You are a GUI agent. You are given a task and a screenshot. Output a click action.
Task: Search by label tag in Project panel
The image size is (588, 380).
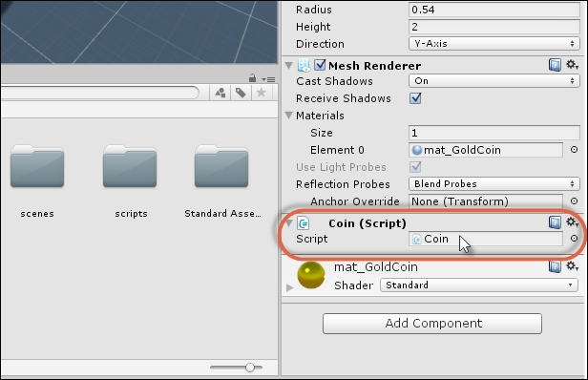pos(241,93)
